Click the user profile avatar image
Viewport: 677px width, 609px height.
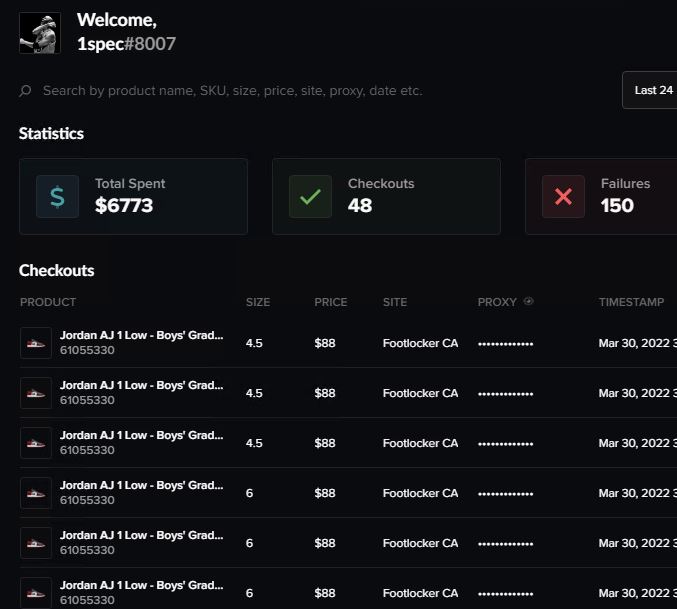click(x=40, y=33)
